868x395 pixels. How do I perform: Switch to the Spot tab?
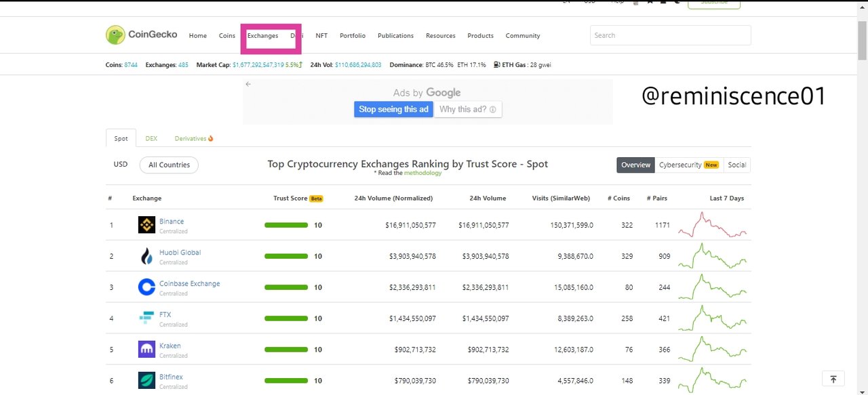click(121, 138)
